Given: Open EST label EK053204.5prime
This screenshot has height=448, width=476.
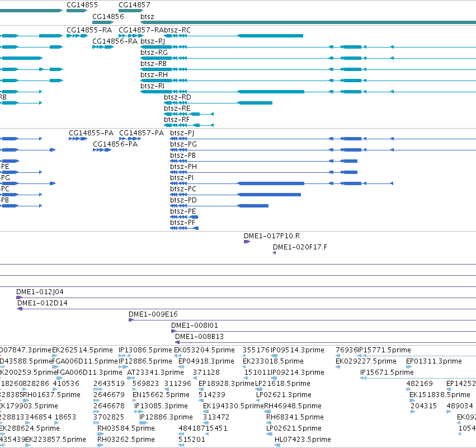Looking at the screenshot, I should point(204,350).
